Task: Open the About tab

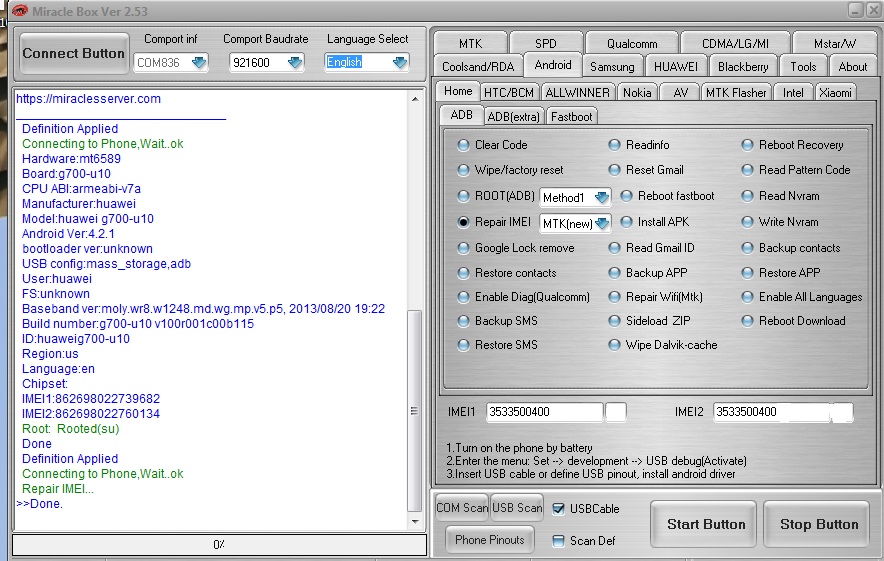Action: point(852,67)
